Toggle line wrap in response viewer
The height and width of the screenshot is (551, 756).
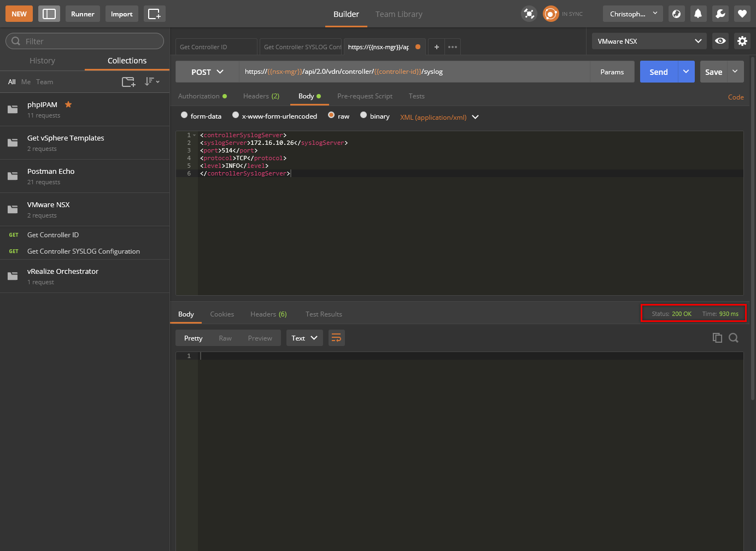pyautogui.click(x=336, y=338)
